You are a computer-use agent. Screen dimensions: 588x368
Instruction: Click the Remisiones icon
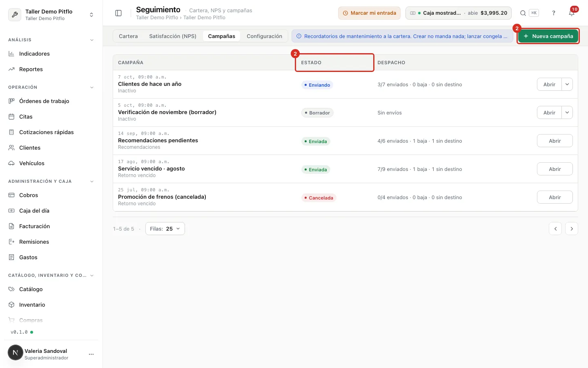(x=11, y=242)
